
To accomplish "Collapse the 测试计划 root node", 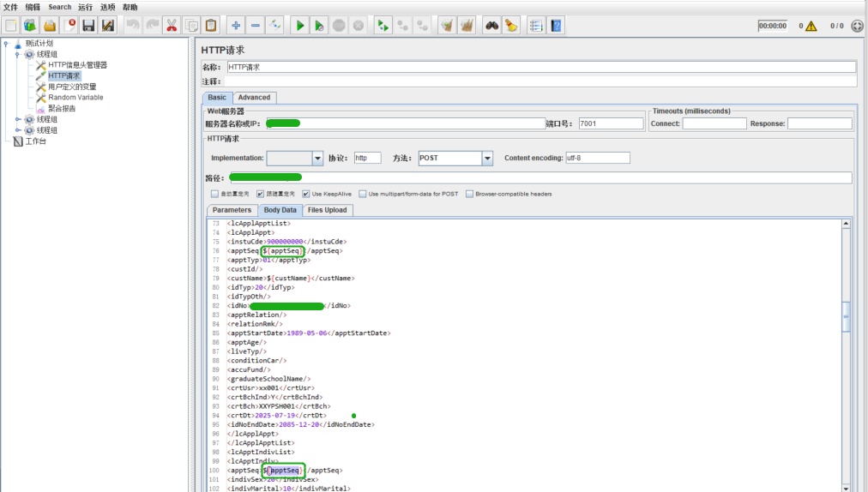I will pos(6,43).
